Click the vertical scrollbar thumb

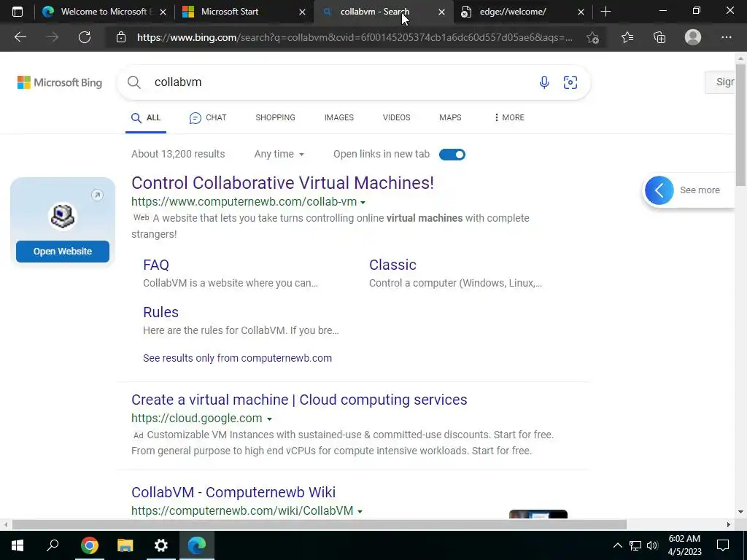(740, 125)
